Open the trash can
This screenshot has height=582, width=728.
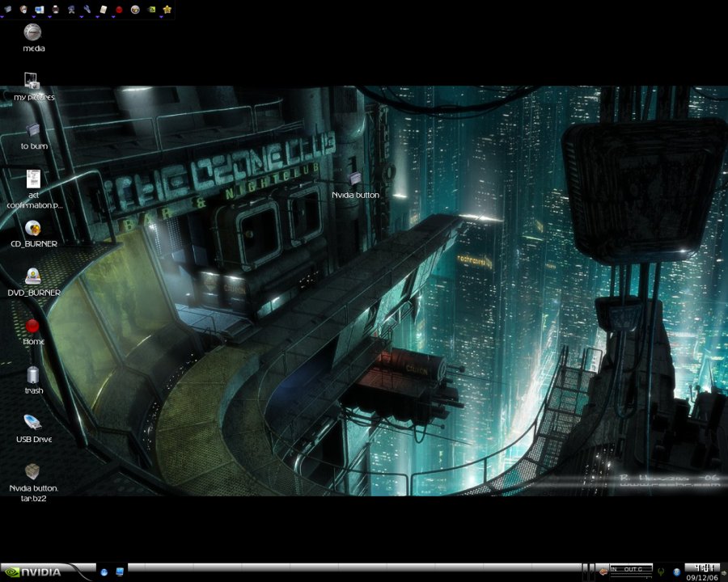(x=33, y=375)
